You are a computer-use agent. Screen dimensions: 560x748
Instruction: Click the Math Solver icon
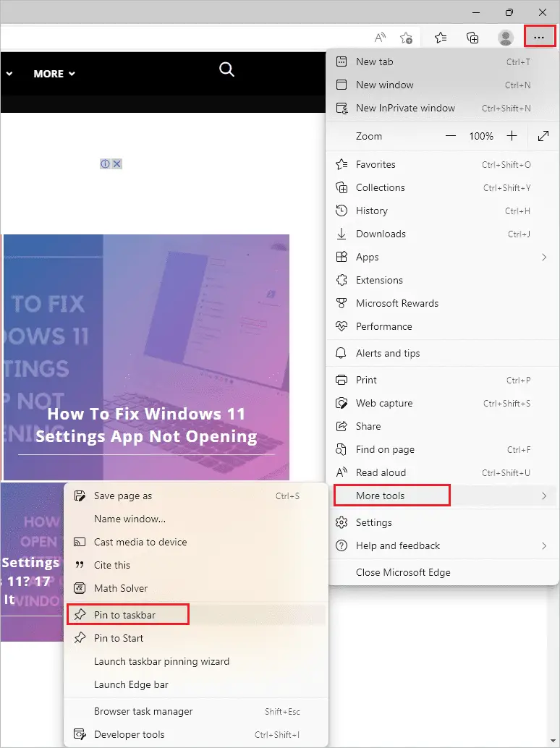click(x=80, y=588)
